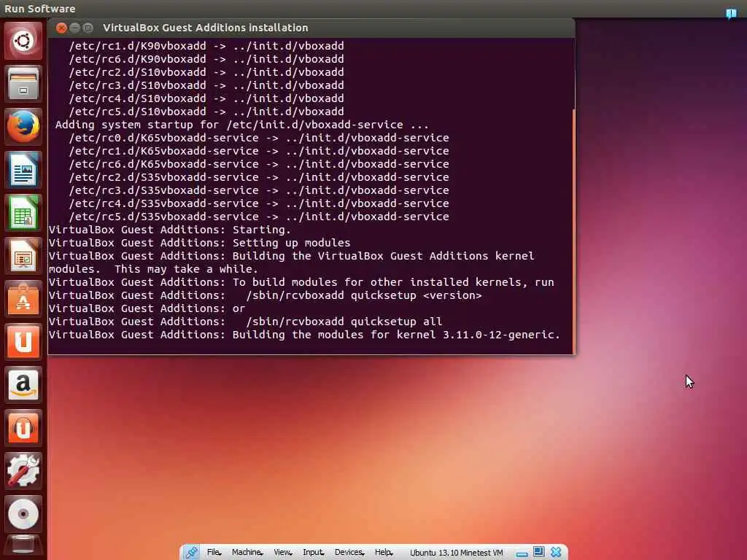Open Help menu in VirtualBox toolbar
This screenshot has height=560, width=747.
384,553
